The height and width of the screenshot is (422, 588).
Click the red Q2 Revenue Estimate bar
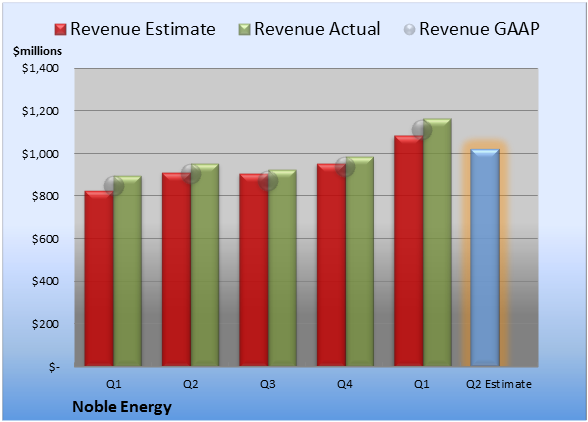coord(177,269)
